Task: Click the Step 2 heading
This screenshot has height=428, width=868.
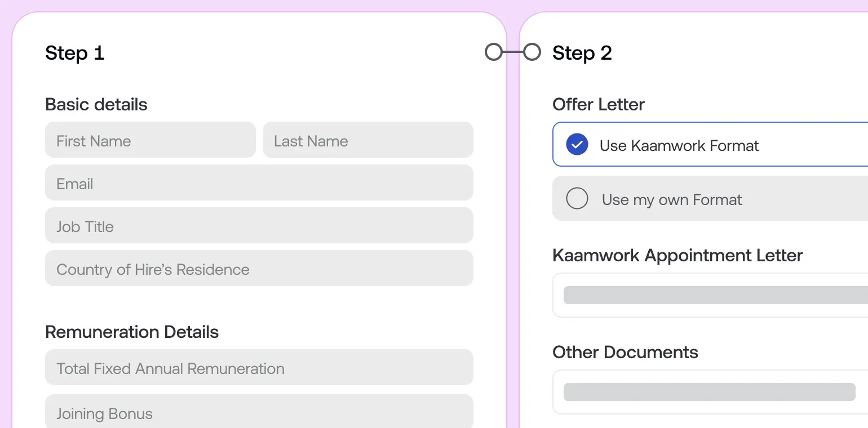Action: [x=582, y=52]
